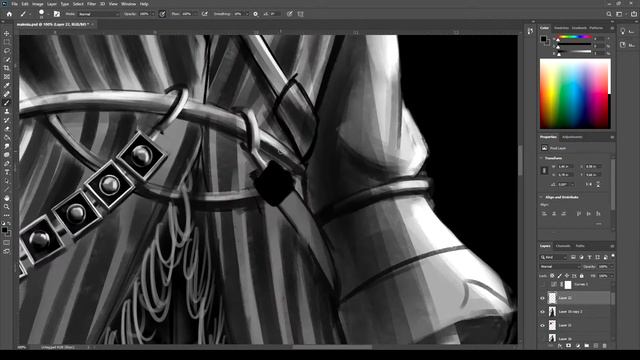Show the Curves 1 adjustment layer
The width and height of the screenshot is (640, 360).
pyautogui.click(x=542, y=284)
